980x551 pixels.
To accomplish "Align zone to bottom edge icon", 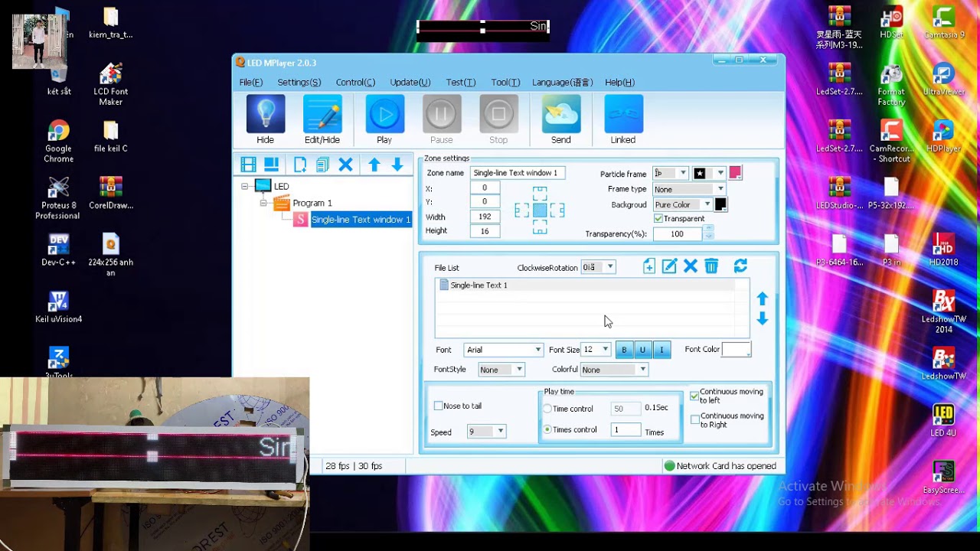I will tap(540, 227).
